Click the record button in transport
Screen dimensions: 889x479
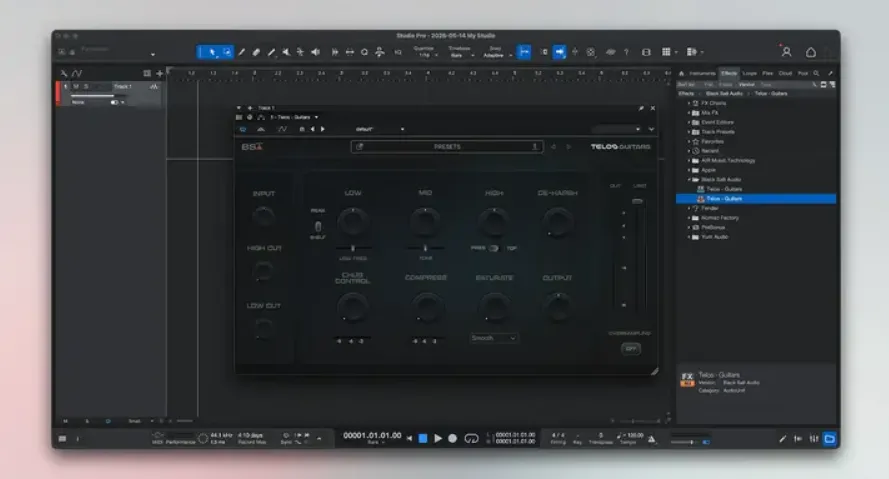(452, 438)
